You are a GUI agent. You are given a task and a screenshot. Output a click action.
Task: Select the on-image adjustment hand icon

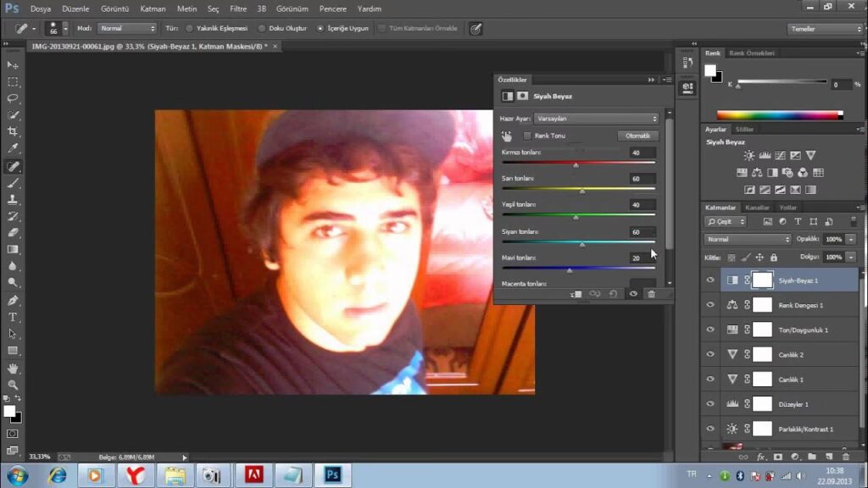coord(507,136)
